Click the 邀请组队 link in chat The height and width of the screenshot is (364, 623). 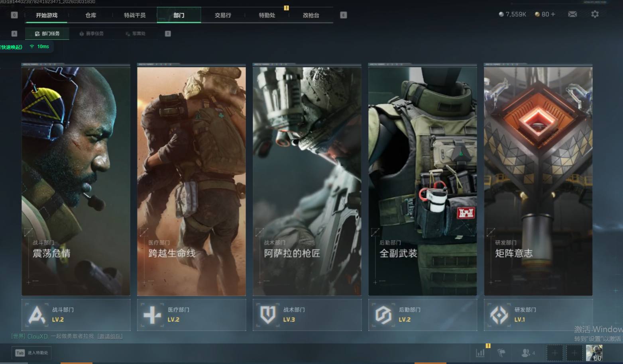point(110,336)
